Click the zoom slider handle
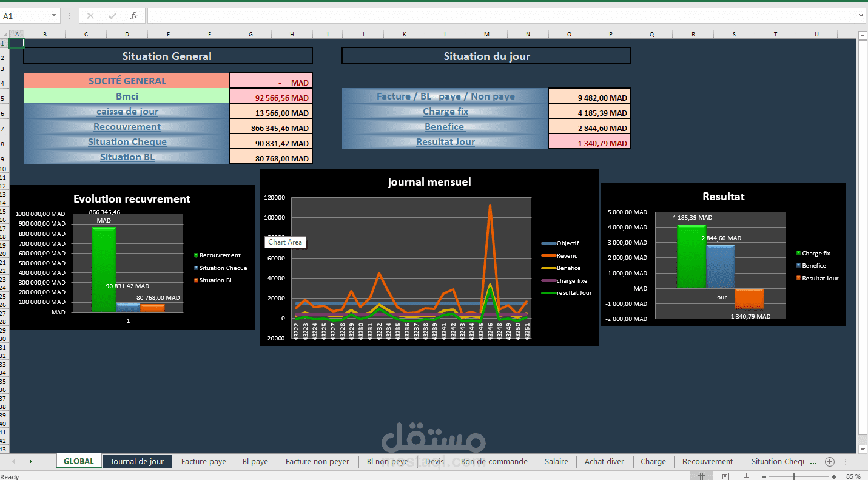 tap(795, 477)
